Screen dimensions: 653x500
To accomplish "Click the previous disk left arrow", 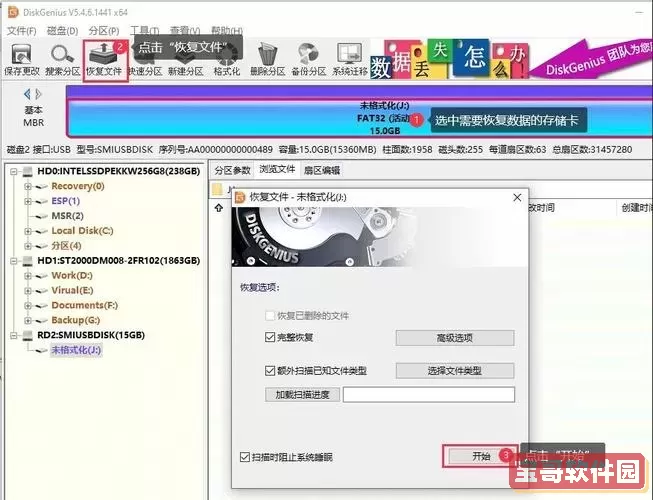I will click(27, 94).
